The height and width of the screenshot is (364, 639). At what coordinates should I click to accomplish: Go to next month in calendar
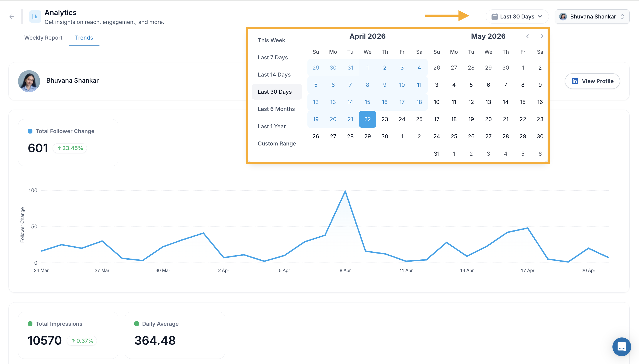542,36
